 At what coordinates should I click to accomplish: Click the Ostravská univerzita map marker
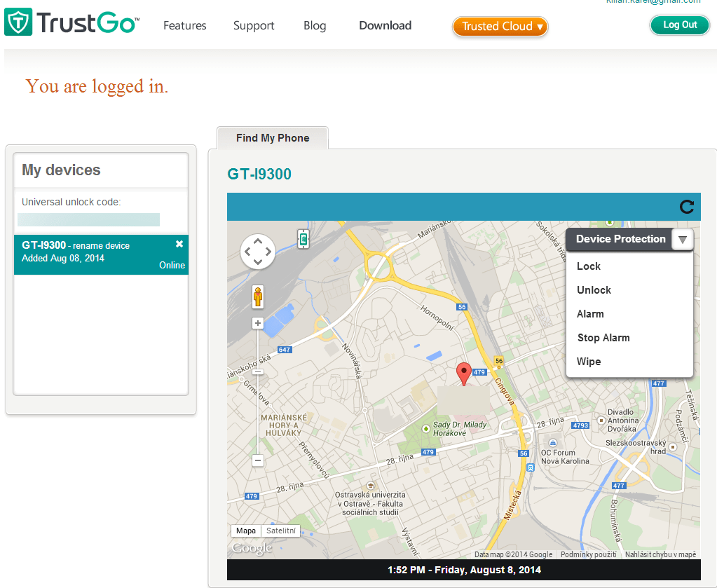(371, 485)
